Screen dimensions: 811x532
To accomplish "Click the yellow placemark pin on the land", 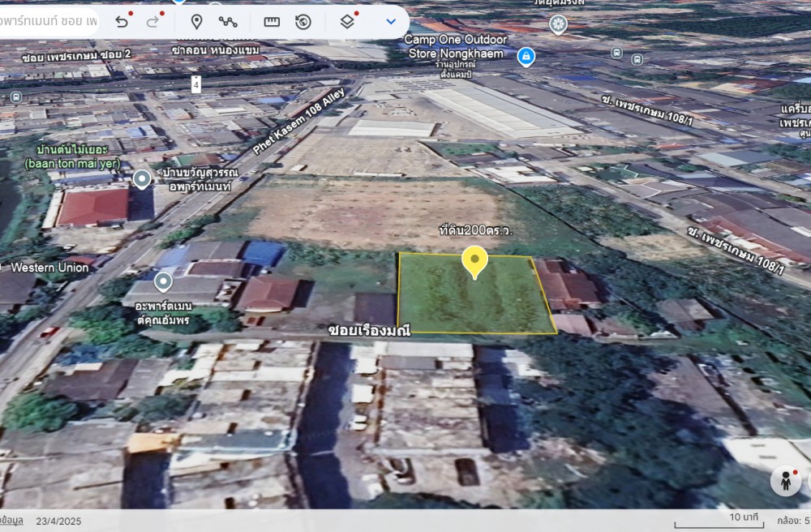I will 474,262.
